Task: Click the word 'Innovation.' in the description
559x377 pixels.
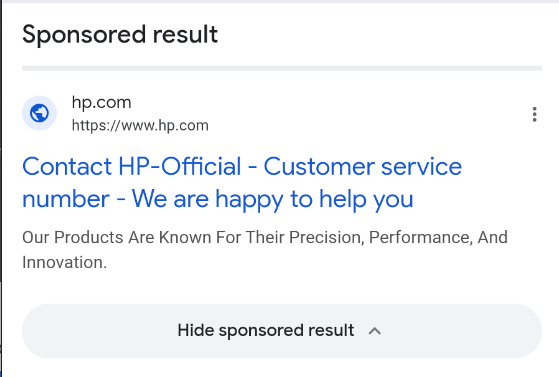Action: (x=65, y=263)
